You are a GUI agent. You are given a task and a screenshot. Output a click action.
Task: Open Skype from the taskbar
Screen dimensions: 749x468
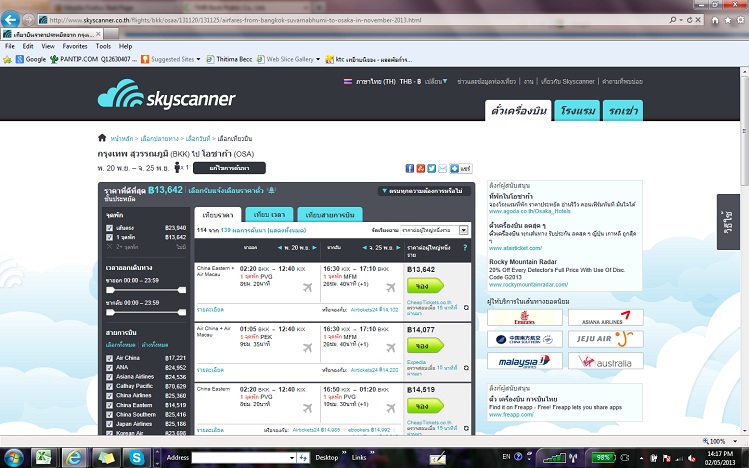(x=136, y=457)
